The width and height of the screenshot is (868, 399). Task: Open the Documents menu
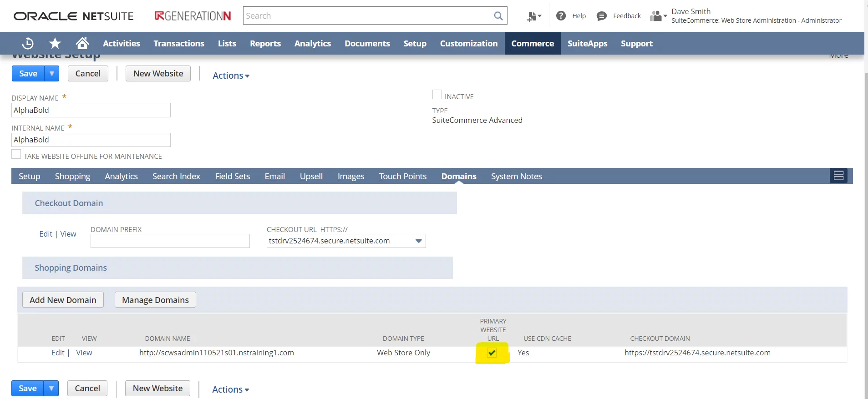[x=367, y=43]
